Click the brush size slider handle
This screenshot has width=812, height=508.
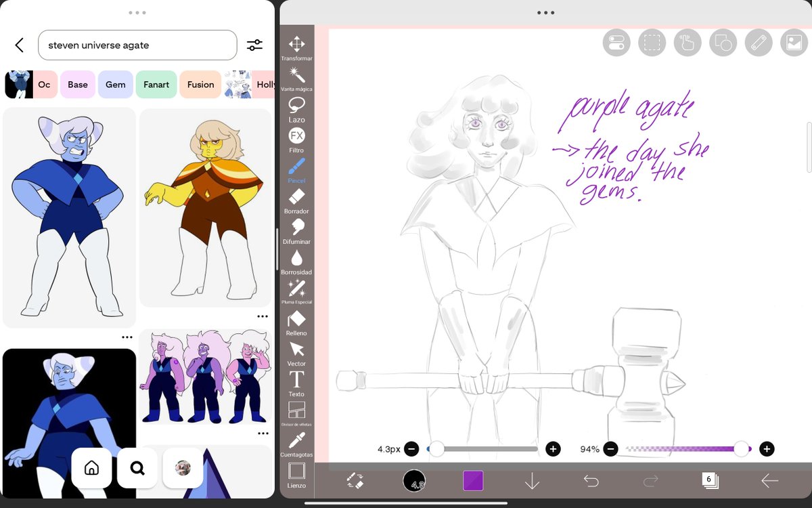[436, 448]
